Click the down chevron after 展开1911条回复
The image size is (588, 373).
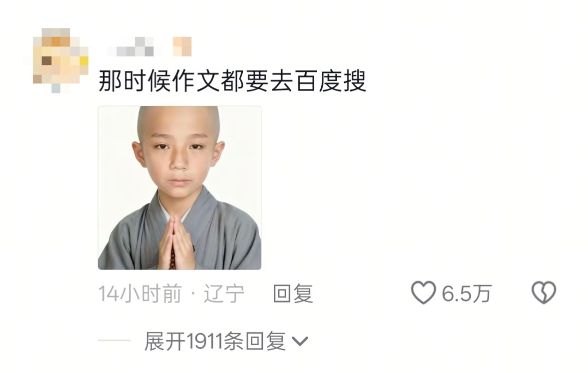pos(300,341)
